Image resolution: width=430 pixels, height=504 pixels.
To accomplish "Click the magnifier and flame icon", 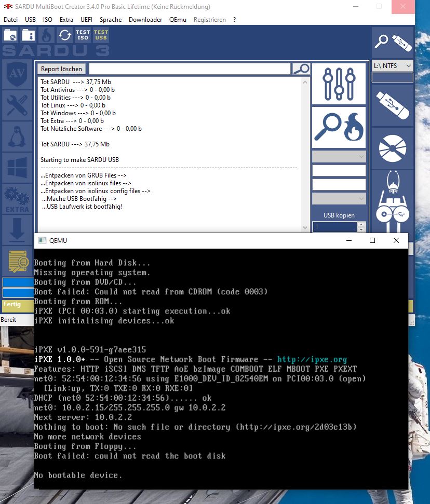I will pos(339,127).
